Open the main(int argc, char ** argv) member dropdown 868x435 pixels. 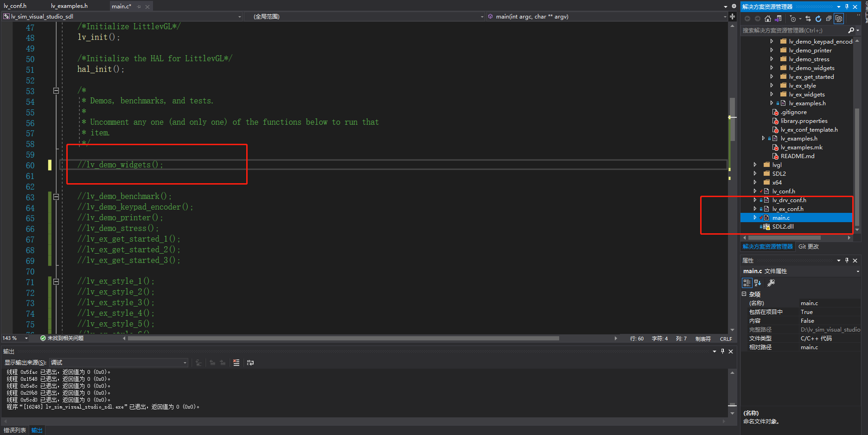pyautogui.click(x=606, y=17)
